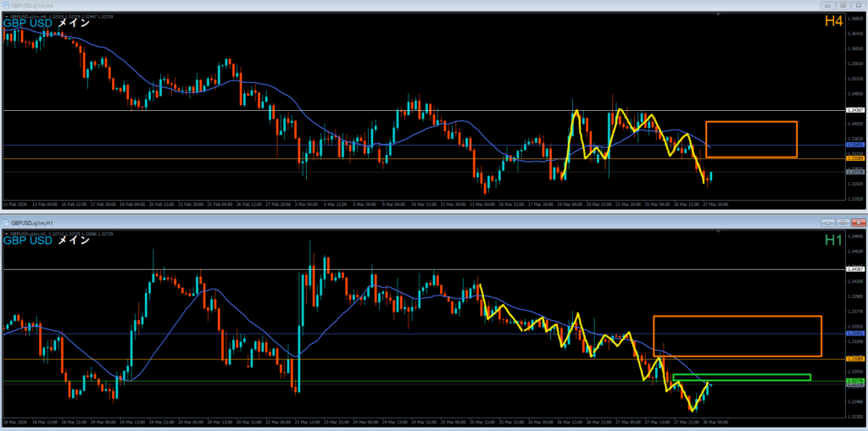
Task: Click the 1.32020 price on the H4 price scale
Action: click(855, 198)
